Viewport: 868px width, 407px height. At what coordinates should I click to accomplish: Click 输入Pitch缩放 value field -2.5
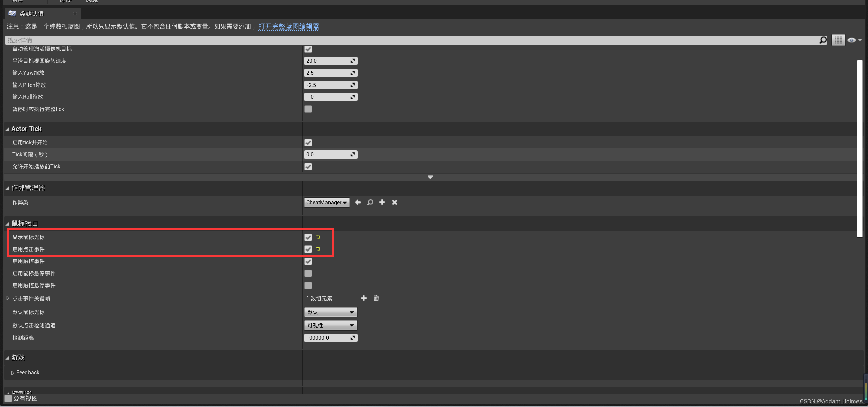pyautogui.click(x=331, y=85)
